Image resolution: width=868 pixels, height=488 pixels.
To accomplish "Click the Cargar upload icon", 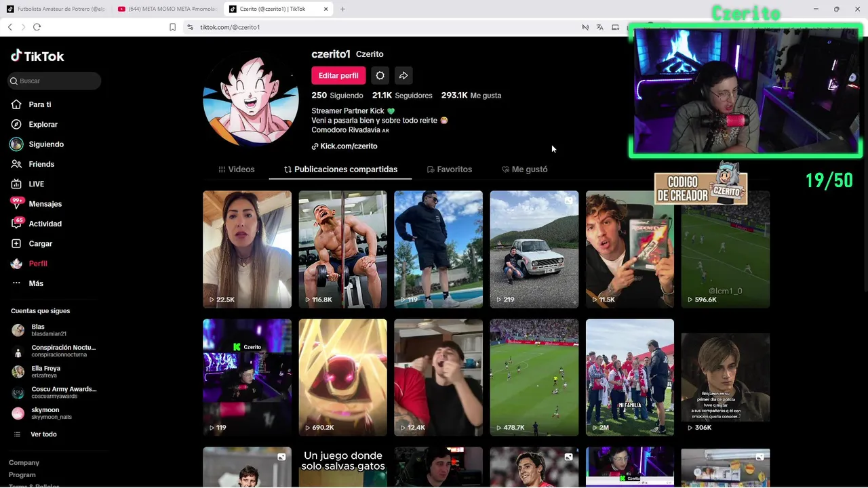I will pos(16,243).
